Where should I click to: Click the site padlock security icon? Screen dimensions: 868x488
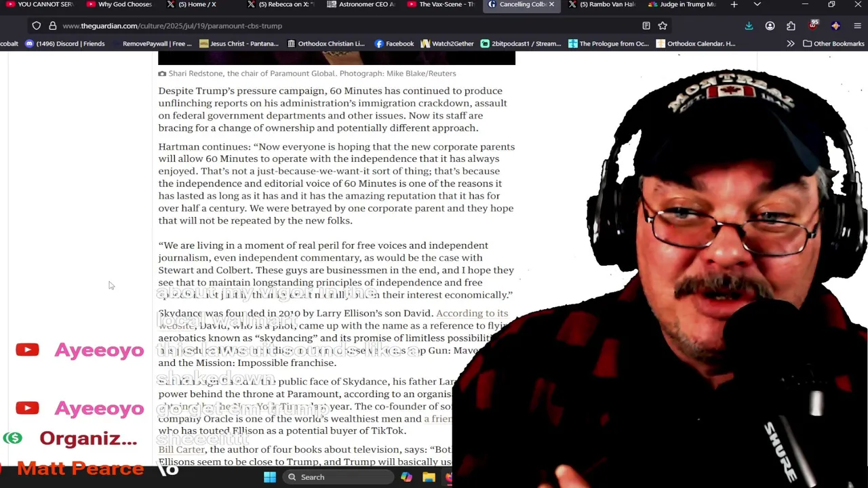(x=53, y=26)
